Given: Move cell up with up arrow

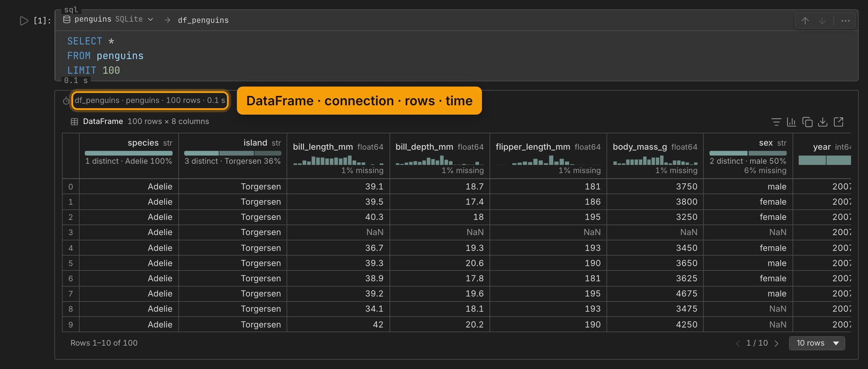Looking at the screenshot, I should coord(805,21).
